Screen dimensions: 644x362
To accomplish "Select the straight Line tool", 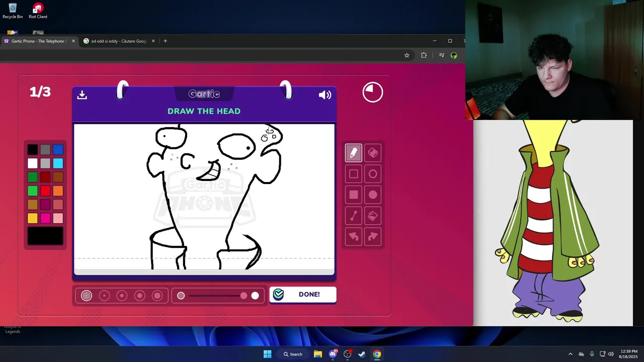I will pyautogui.click(x=354, y=216).
